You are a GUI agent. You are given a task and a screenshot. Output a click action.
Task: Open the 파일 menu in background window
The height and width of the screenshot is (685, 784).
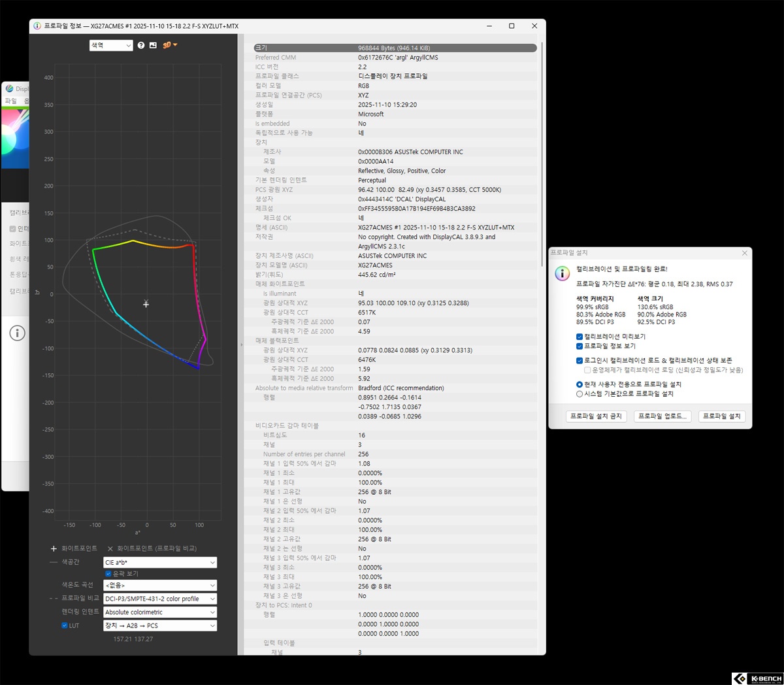[x=11, y=101]
